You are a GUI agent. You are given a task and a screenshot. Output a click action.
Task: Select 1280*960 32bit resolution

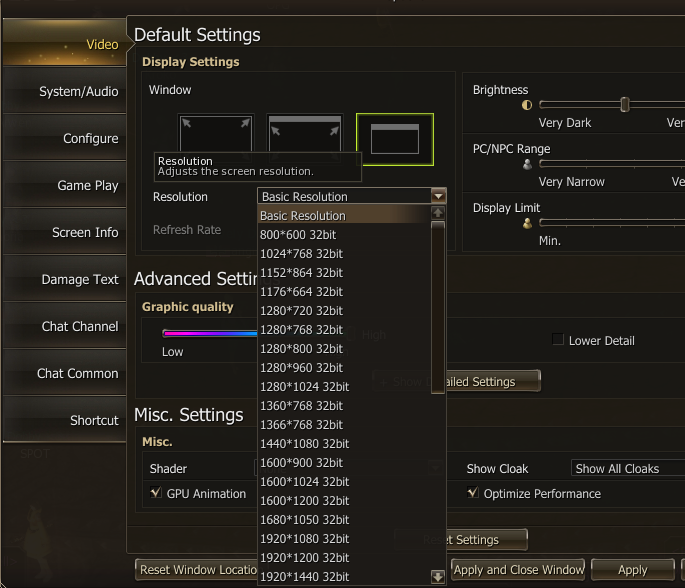pos(344,368)
